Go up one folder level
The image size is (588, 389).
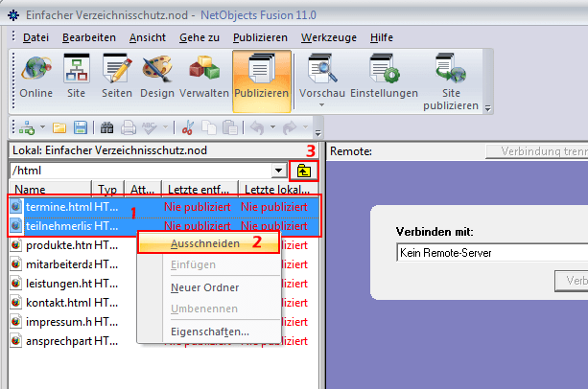click(304, 172)
